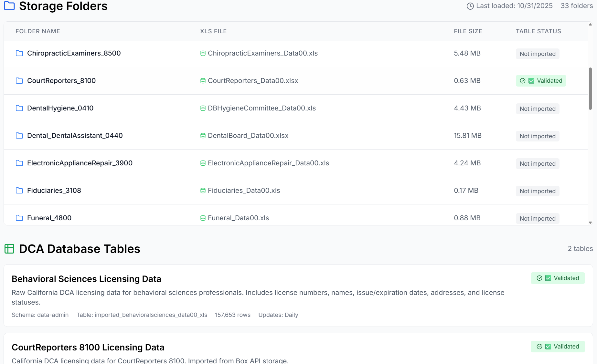Open Behavioral Sciences Licensing Data table card
The image size is (597, 364).
[x=86, y=279]
